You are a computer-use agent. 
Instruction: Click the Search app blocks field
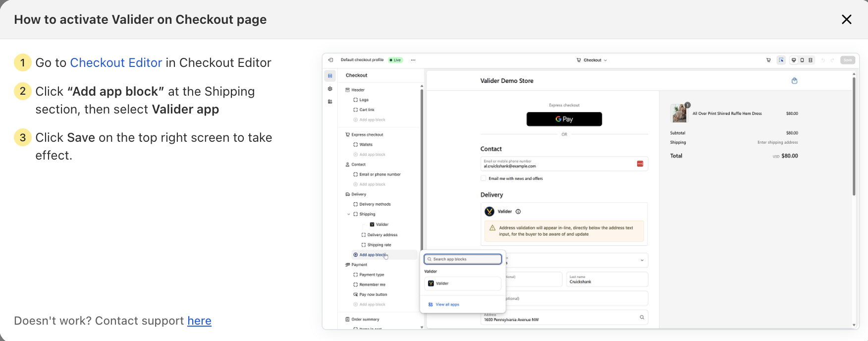click(463, 259)
